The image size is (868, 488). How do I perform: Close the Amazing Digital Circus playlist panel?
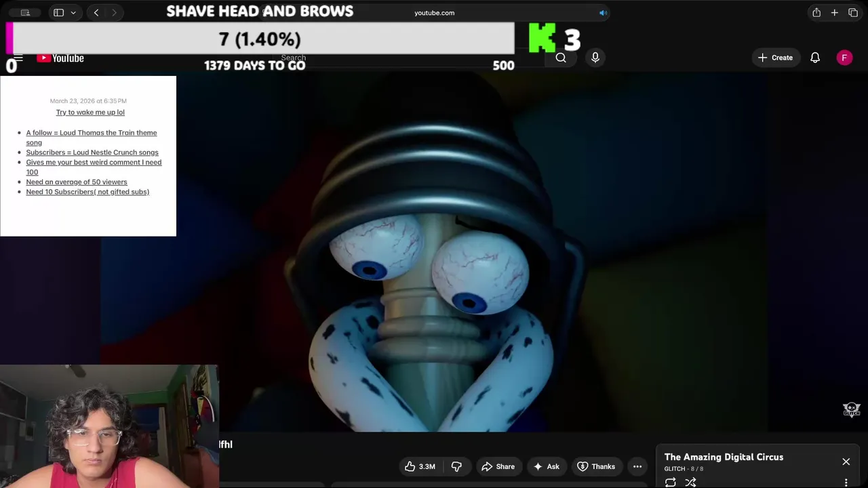(846, 462)
